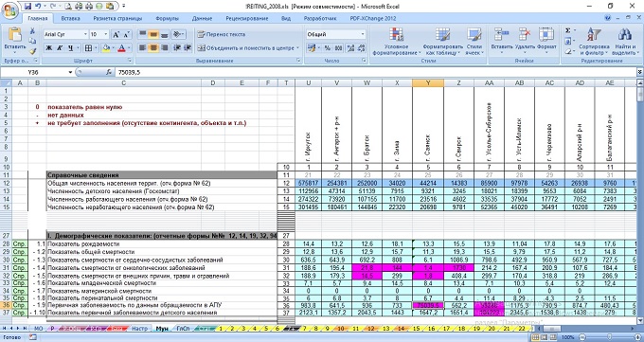The height and width of the screenshot is (342, 644).
Task: Click Merge and Center button
Action: (248, 48)
